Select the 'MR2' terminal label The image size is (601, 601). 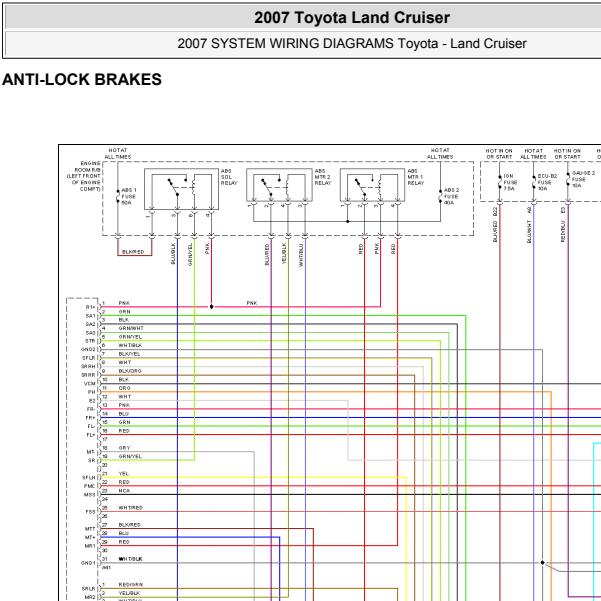(90, 597)
